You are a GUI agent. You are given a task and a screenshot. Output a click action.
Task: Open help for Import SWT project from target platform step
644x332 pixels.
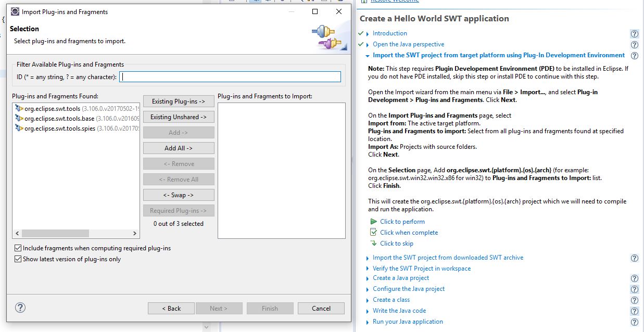click(x=634, y=56)
